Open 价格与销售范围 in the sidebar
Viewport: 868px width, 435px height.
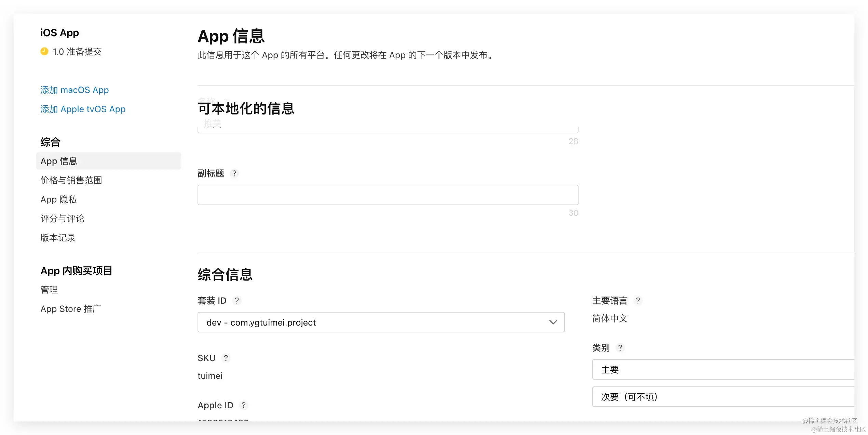click(71, 180)
